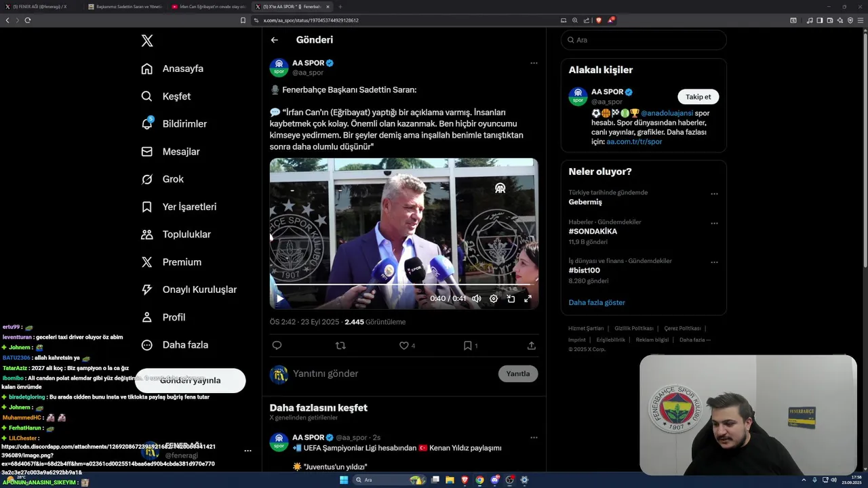
Task: Switch to Başkanımız Sadettin Saran tab
Action: (125, 7)
